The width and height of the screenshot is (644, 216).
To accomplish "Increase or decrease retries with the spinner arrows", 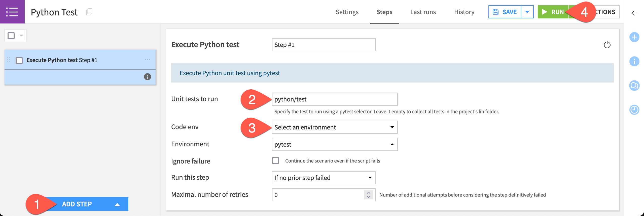I will tap(369, 195).
